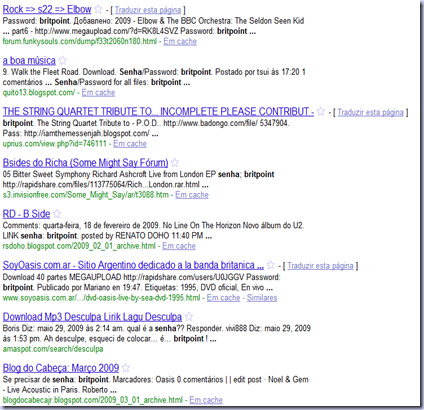Open cached copy of quito13.blogspot.com result

[x=98, y=93]
